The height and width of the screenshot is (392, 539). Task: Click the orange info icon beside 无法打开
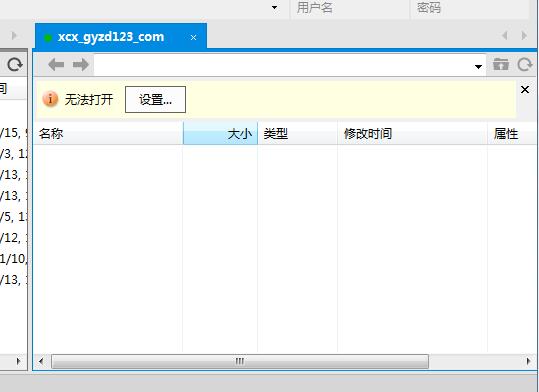pyautogui.click(x=50, y=99)
